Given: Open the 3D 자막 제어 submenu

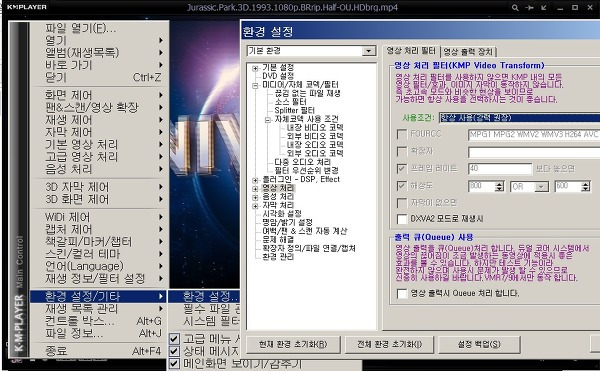Looking at the screenshot, I should [x=99, y=187].
